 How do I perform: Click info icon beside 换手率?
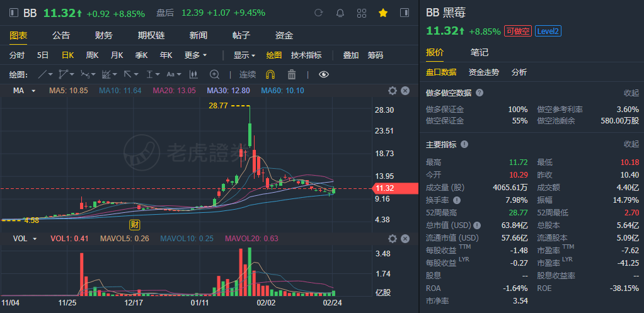(457, 200)
